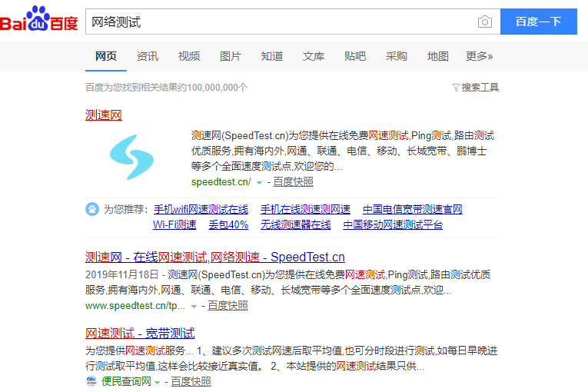Open recommendation 手机在线测速测网速
This screenshot has height=392, width=588.
coord(306,209)
